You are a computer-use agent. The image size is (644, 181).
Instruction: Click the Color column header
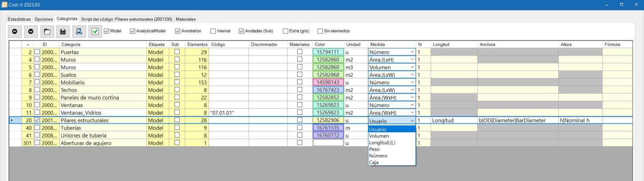(x=328, y=44)
